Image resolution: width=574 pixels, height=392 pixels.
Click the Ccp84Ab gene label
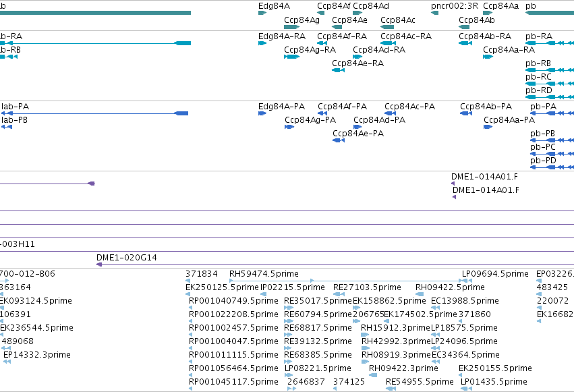476,20
